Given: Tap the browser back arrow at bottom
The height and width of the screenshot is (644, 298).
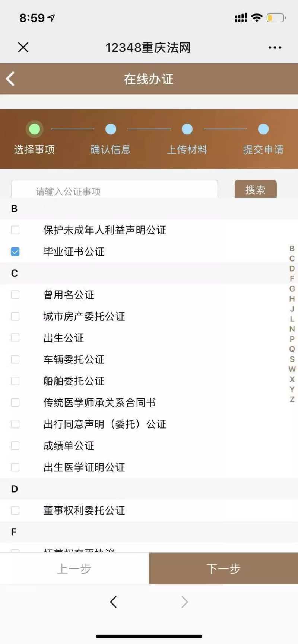Looking at the screenshot, I should [114, 602].
